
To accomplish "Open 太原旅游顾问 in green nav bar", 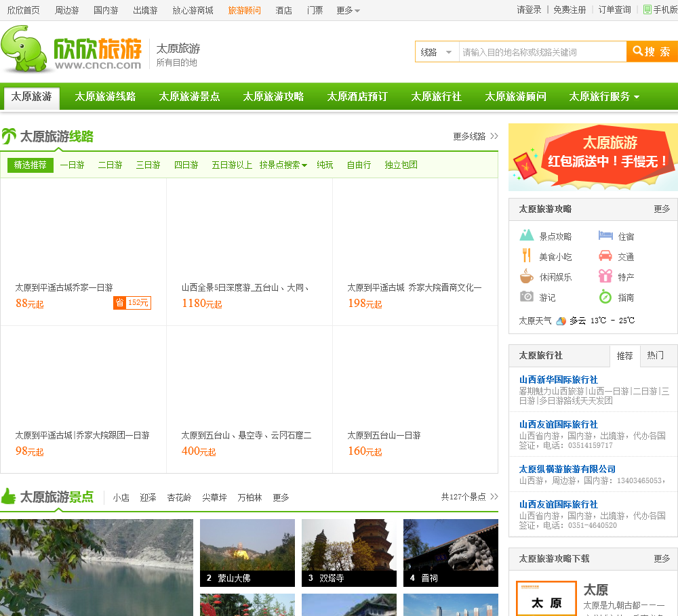I will pyautogui.click(x=515, y=96).
